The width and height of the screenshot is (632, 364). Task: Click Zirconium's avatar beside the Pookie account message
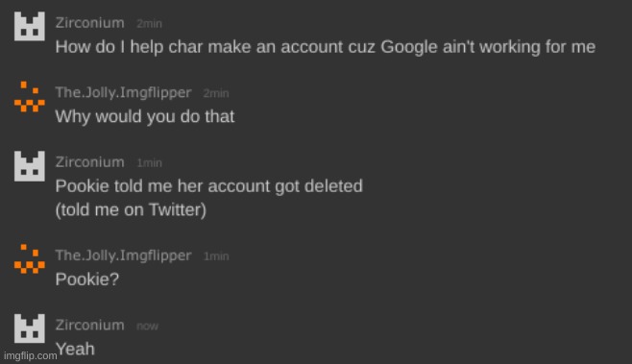click(x=30, y=166)
